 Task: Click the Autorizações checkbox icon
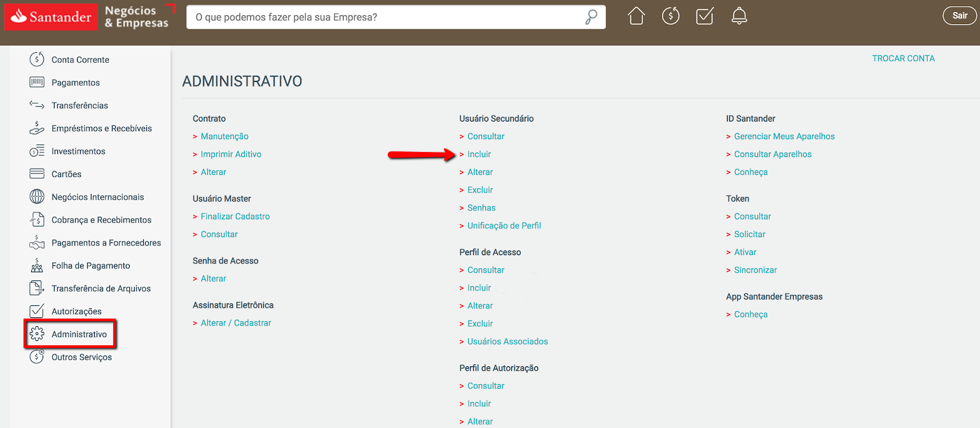[37, 311]
